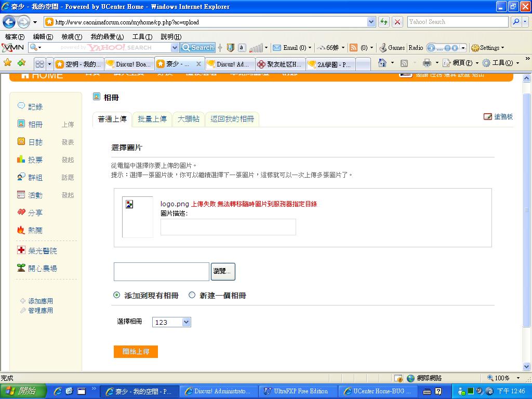Screen dimensions: 532x399
Task: Open 返回我的相冊 tab
Action: pyautogui.click(x=232, y=119)
